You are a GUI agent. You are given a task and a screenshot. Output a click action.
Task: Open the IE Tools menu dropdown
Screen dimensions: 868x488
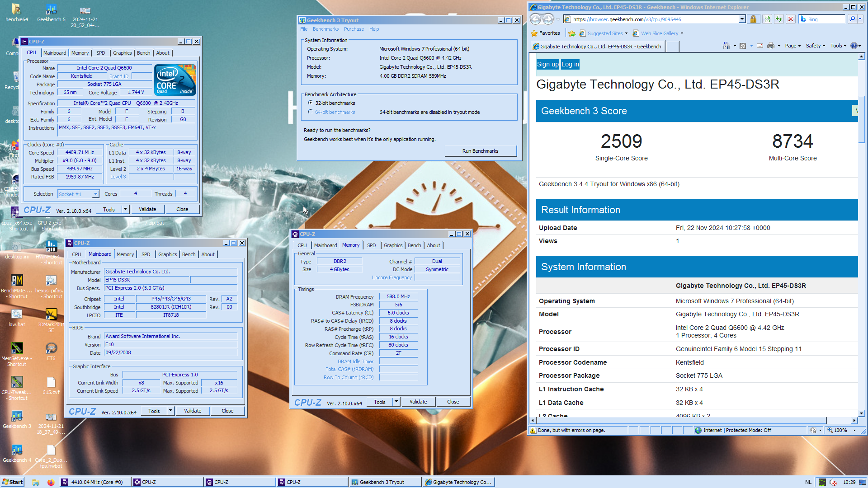pos(838,46)
